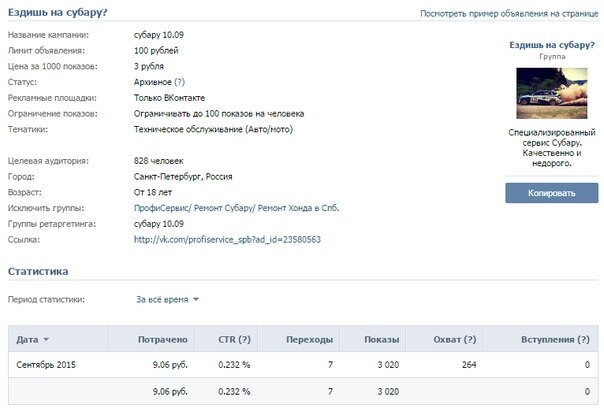Click the sort arrow beside Дата

pyautogui.click(x=46, y=339)
